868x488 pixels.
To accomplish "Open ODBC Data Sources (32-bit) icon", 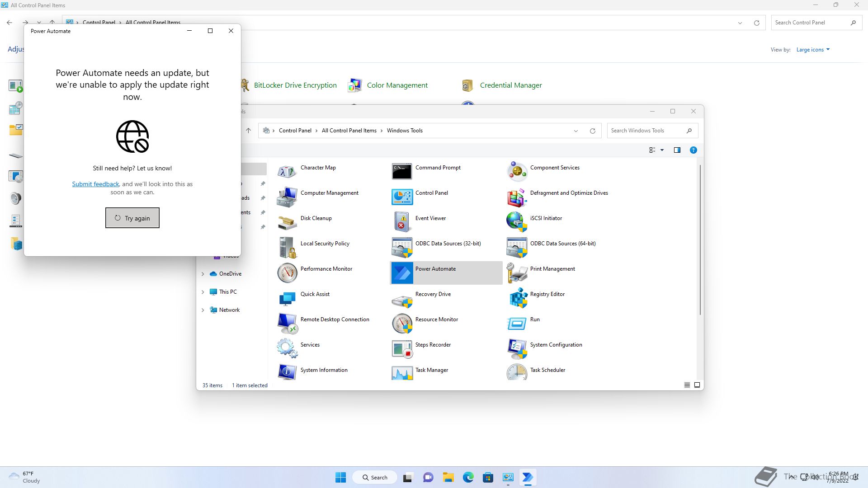I will click(402, 248).
